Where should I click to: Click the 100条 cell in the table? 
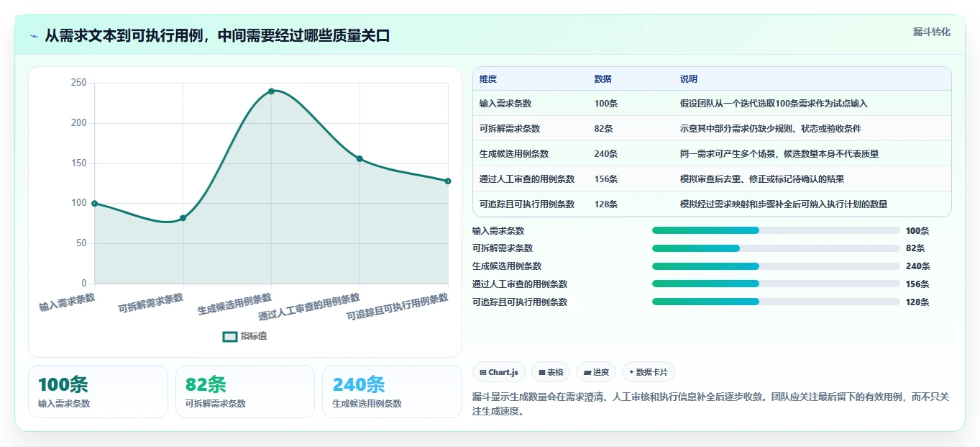click(x=606, y=104)
